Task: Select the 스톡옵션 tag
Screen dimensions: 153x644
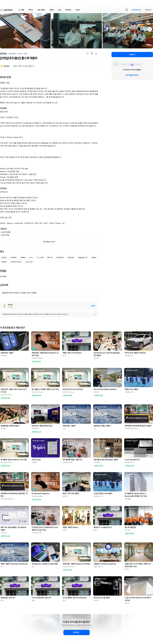Action: [x=94, y=257]
